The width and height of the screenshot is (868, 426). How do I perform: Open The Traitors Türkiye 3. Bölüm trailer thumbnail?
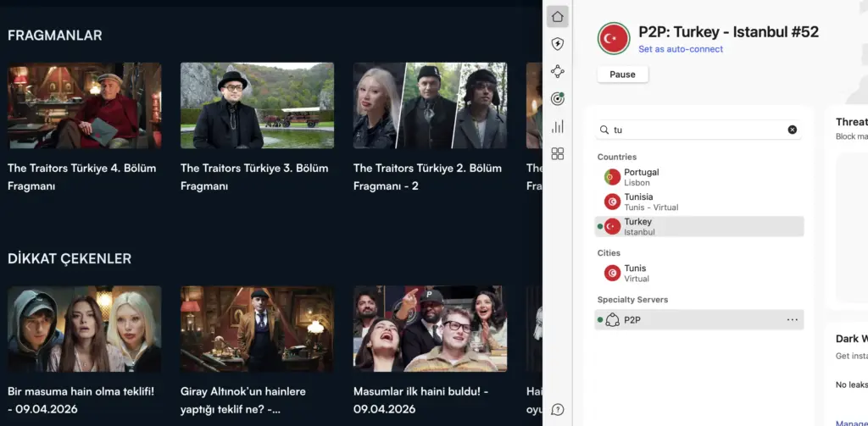257,106
